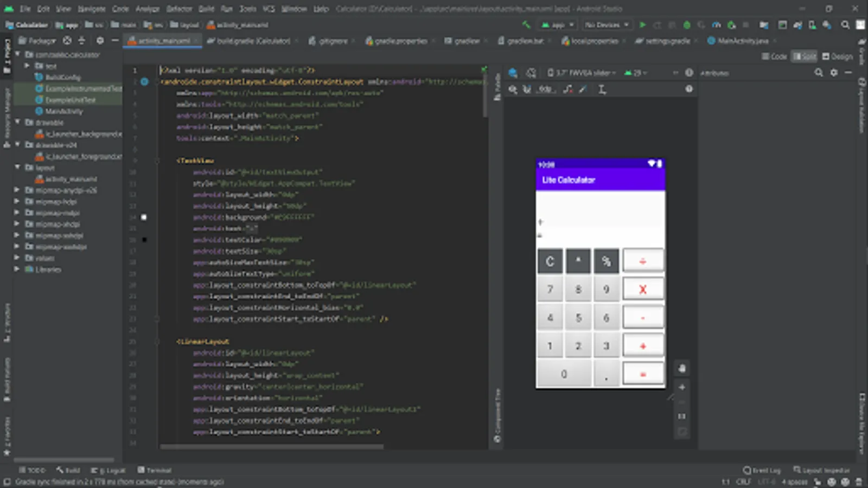Open the Refactor menu
The height and width of the screenshot is (488, 868).
(x=179, y=9)
